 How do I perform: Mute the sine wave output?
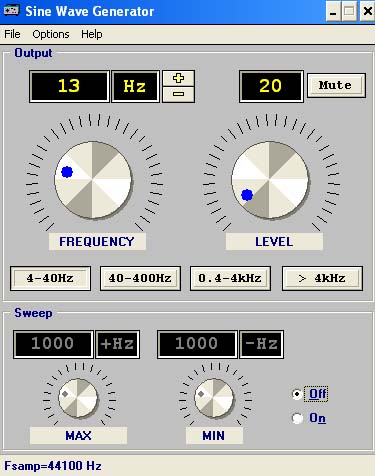pos(336,85)
